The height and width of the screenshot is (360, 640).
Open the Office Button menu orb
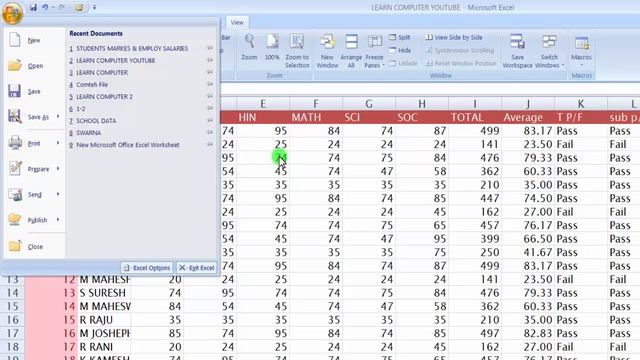pos(12,12)
